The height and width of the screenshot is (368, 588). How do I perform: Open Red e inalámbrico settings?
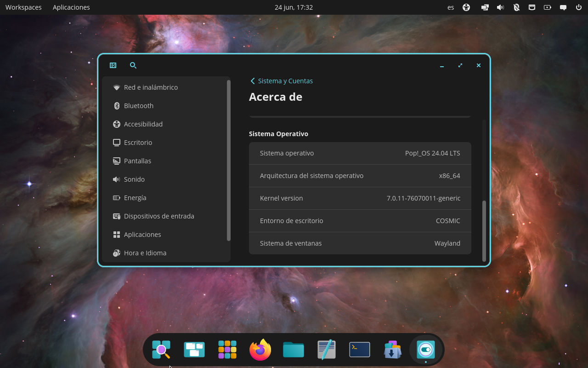tap(166, 87)
